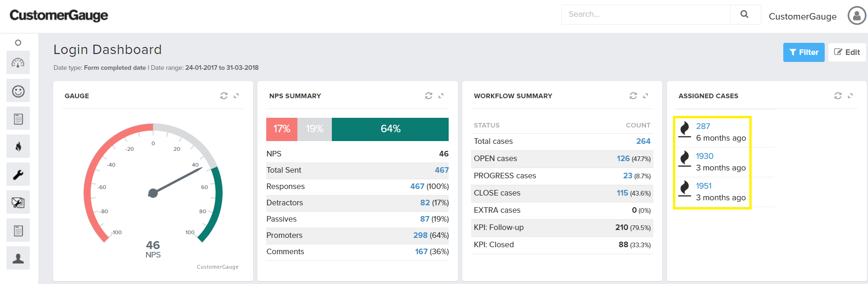Open the person silhouette sidebar icon
The height and width of the screenshot is (284, 868).
click(x=18, y=258)
